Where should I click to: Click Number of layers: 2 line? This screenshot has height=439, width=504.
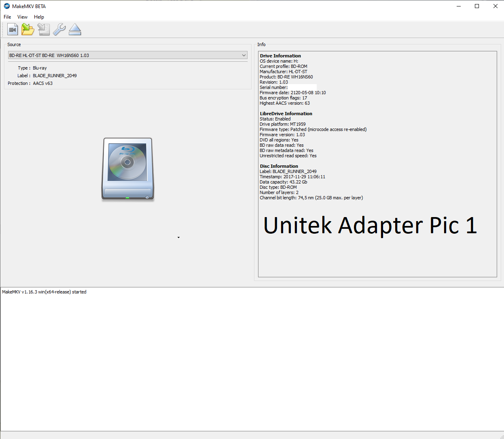(279, 192)
